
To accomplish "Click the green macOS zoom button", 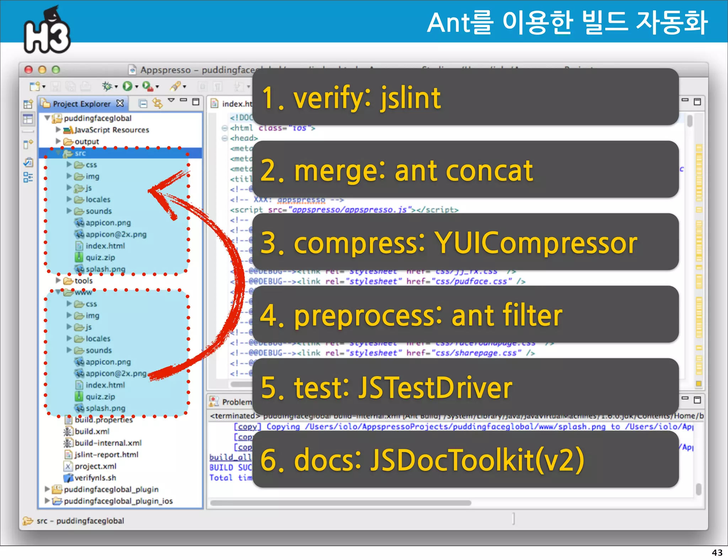I will pyautogui.click(x=56, y=70).
